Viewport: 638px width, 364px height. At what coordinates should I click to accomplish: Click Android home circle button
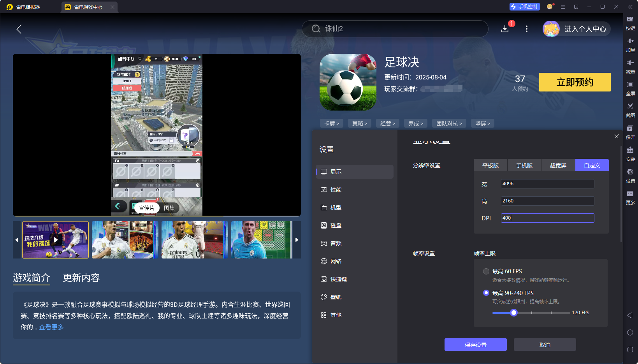[630, 332]
